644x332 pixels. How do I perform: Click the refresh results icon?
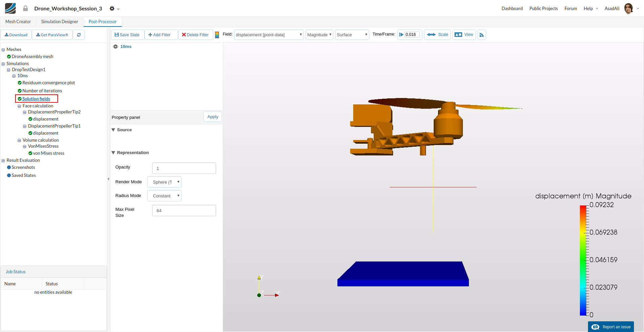79,35
